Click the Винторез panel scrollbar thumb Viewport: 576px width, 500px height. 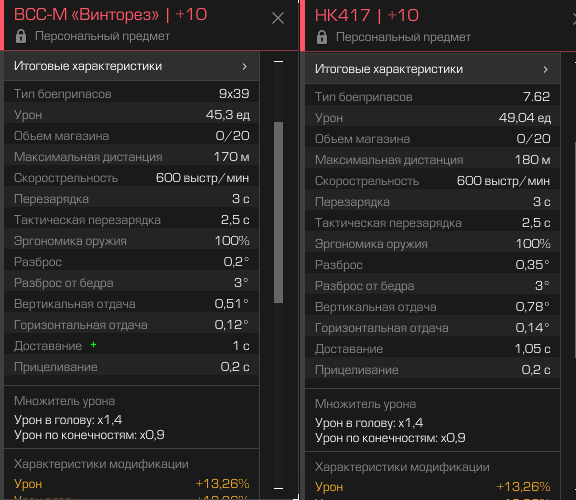pos(278,212)
